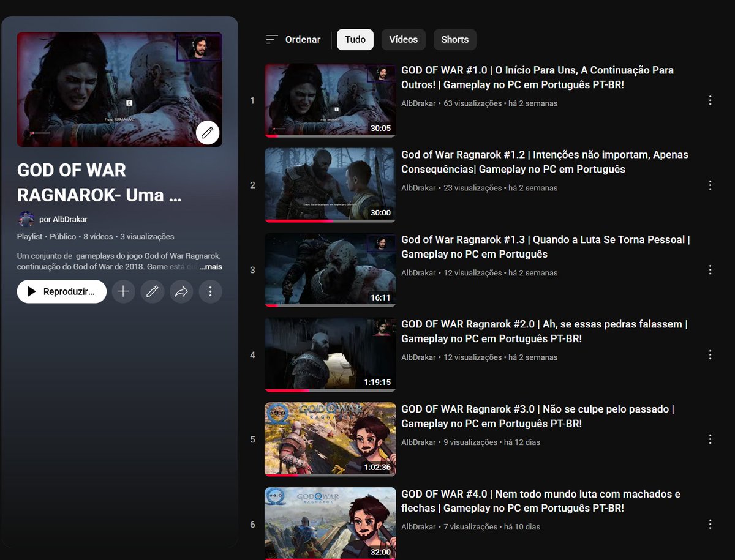
Task: Click AlbDrakar channel name under video #2.0
Action: 418,357
